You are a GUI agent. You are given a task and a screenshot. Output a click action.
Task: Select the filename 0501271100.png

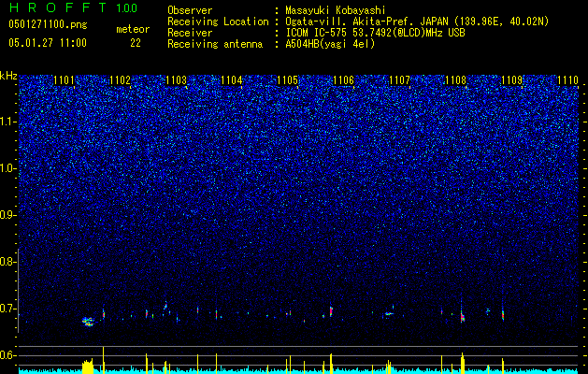pos(48,25)
